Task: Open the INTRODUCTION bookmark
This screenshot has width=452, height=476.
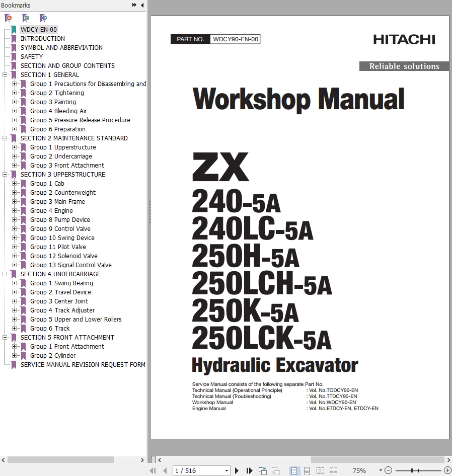Action: [42, 39]
